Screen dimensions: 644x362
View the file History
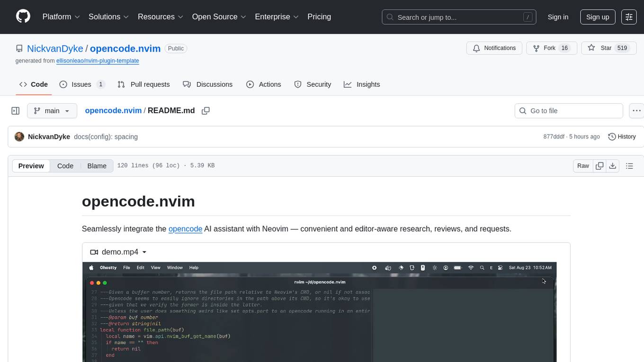(622, 136)
